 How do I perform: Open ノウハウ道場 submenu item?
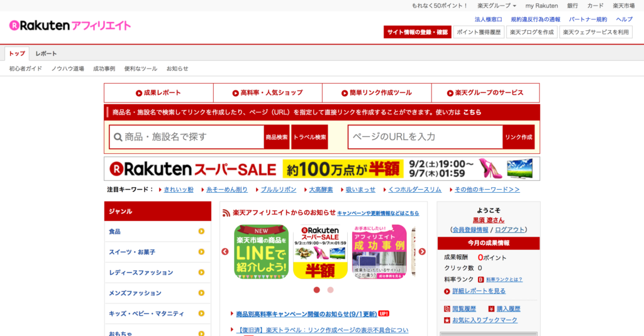[x=68, y=68]
